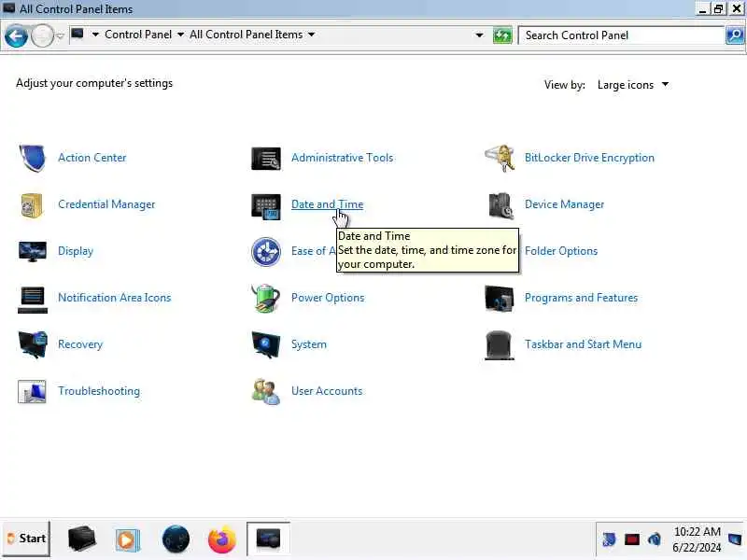The image size is (747, 560).
Task: Open the media player taskbar icon
Action: pyautogui.click(x=127, y=540)
